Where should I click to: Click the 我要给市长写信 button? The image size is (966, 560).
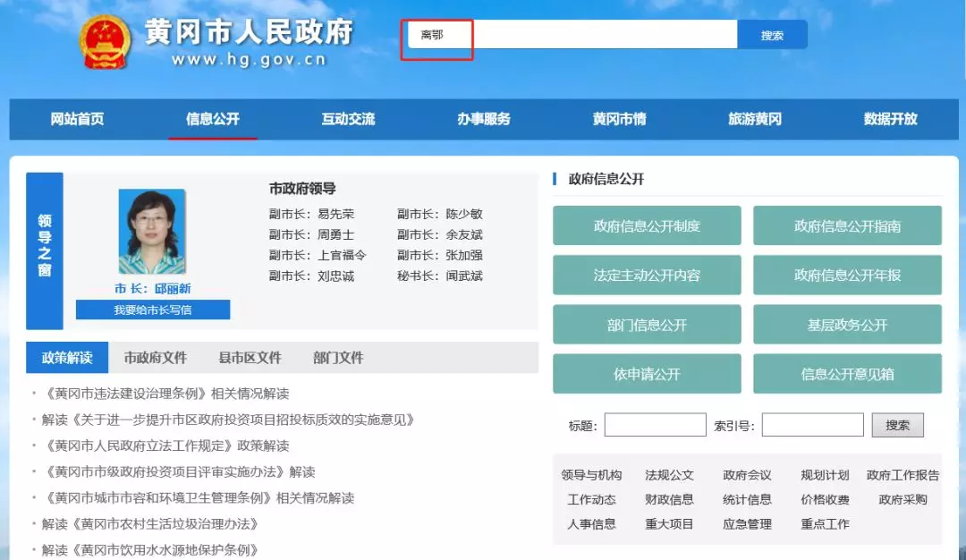pos(153,310)
